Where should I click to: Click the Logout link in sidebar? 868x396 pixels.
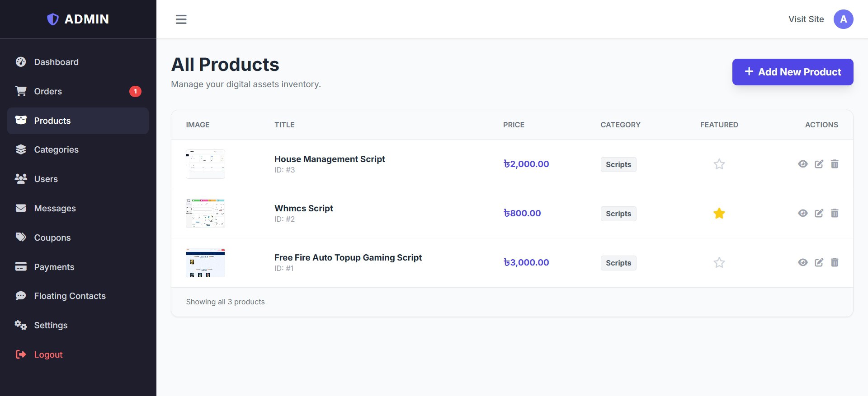(x=48, y=354)
